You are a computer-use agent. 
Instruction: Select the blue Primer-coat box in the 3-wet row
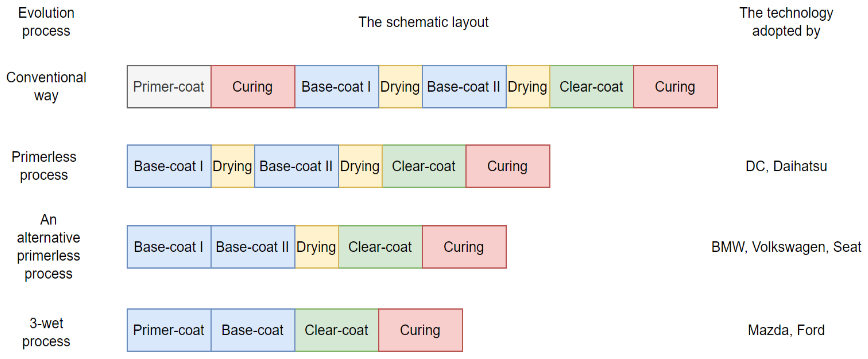click(x=169, y=330)
